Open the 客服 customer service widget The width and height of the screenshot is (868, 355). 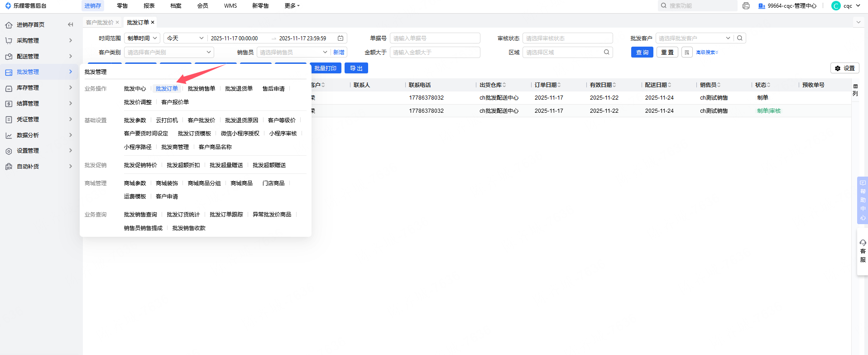click(x=863, y=251)
